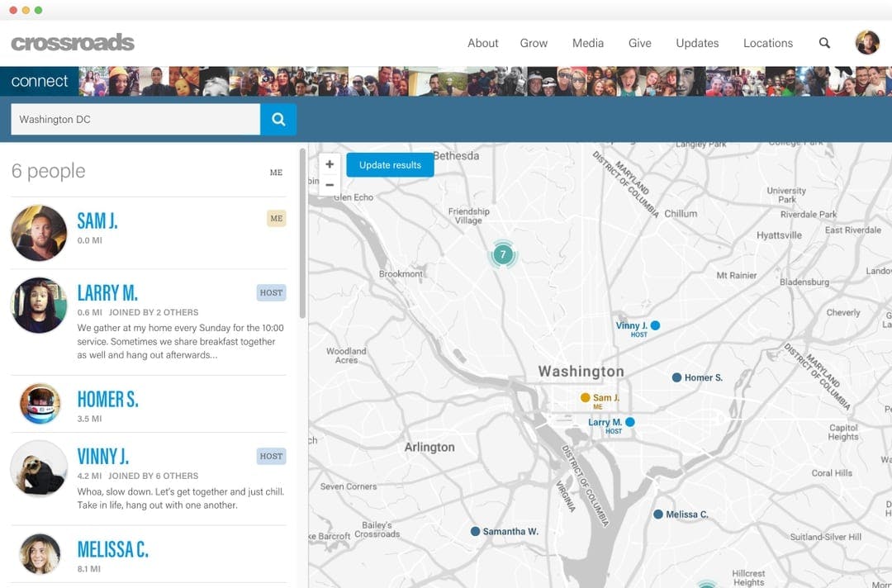Select the Larry M. map pin
892x588 pixels.
point(629,422)
